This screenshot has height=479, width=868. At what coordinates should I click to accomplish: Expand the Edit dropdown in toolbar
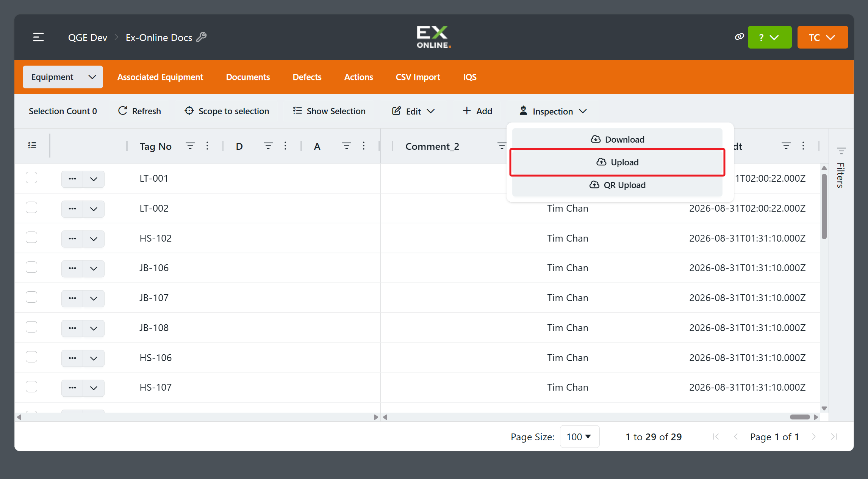point(413,111)
